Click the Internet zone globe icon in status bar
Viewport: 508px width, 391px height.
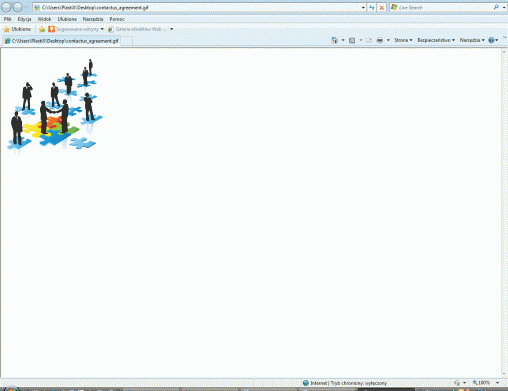306,383
